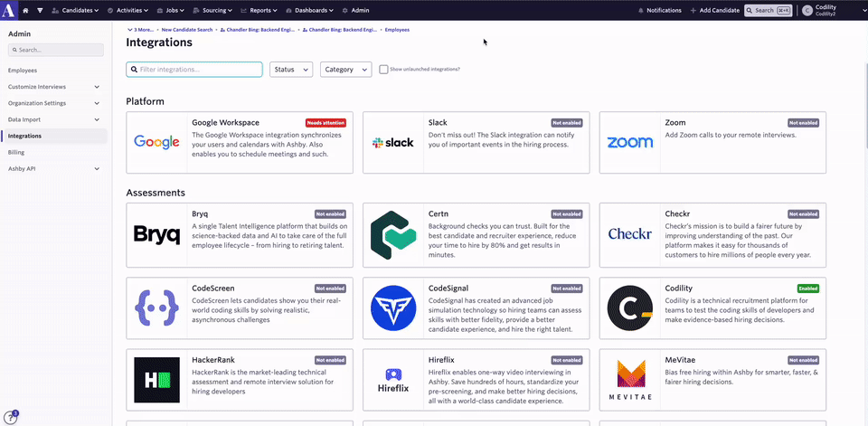Click the magnifier icon in filter integrations box

click(135, 70)
